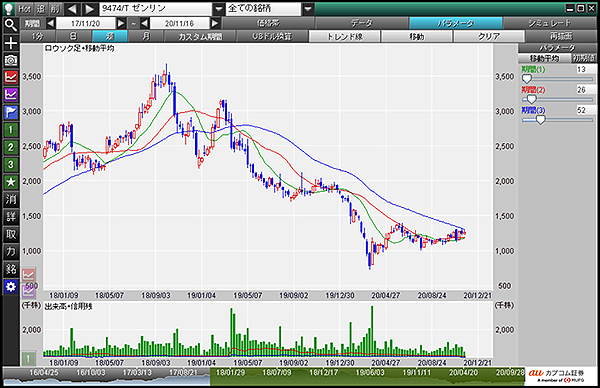Click the blue flag icon

click(11, 112)
